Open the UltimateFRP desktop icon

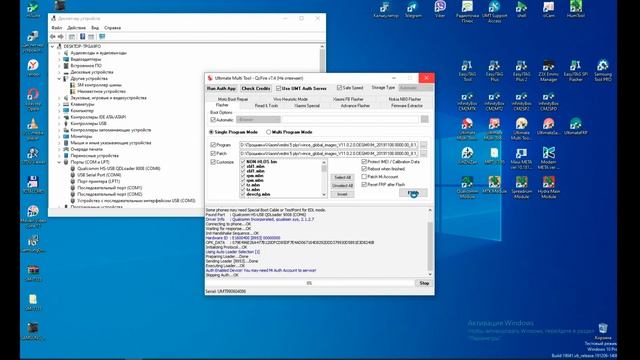click(576, 127)
